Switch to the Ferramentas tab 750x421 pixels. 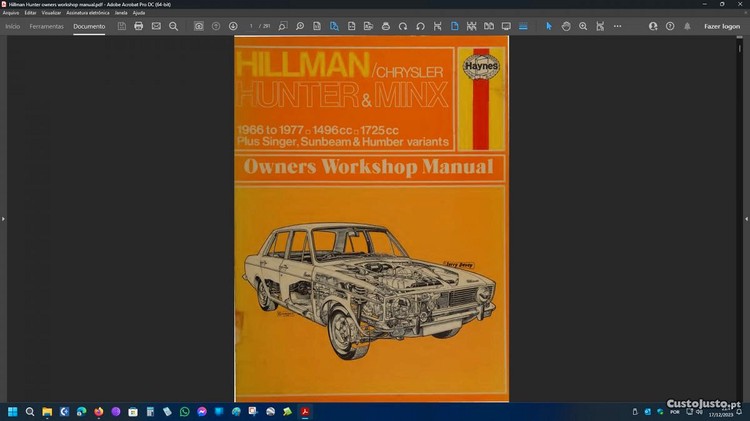46,26
